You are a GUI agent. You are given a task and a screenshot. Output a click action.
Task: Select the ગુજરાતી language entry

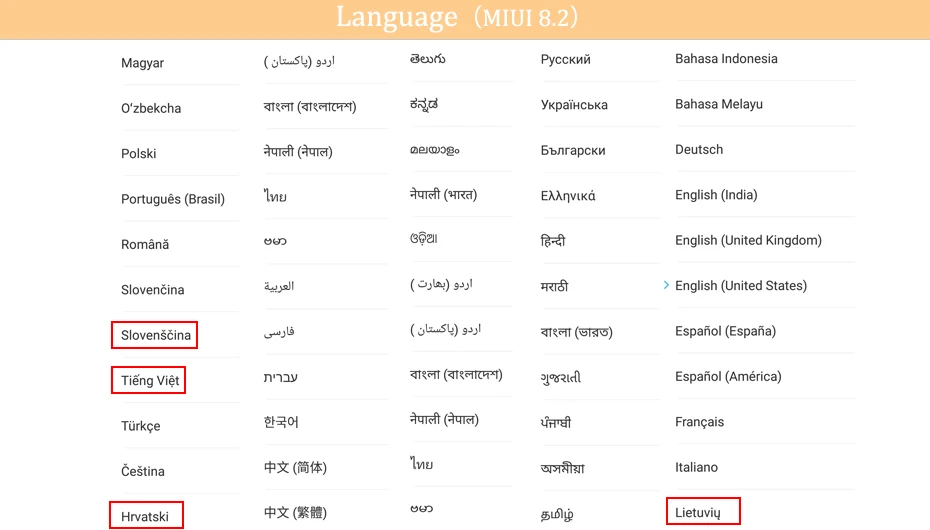tap(560, 378)
